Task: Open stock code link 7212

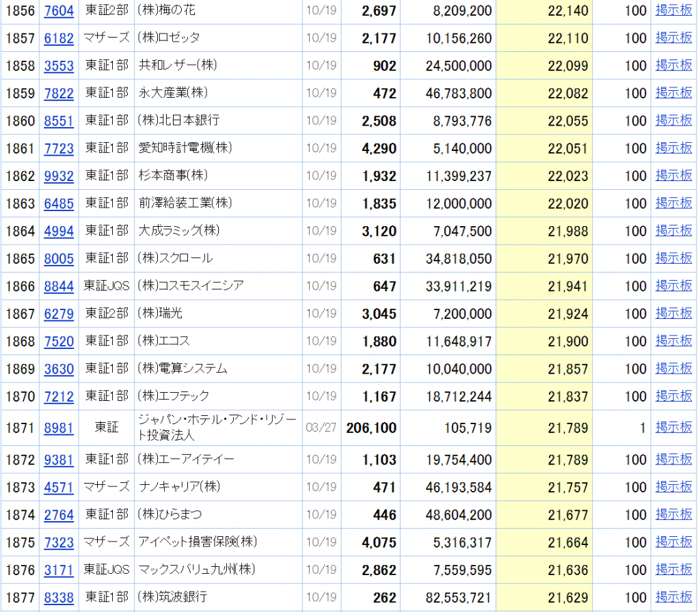Action: 59,397
